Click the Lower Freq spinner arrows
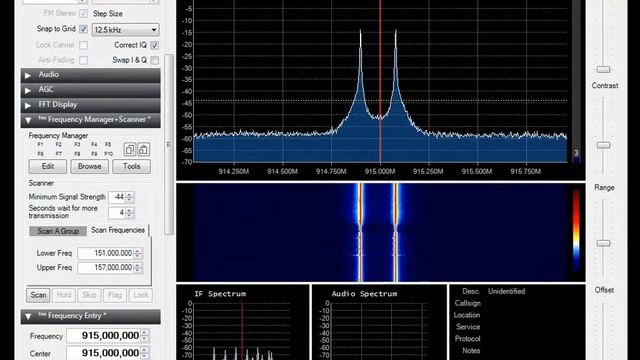Viewport: 640px width, 360px height. [x=138, y=253]
